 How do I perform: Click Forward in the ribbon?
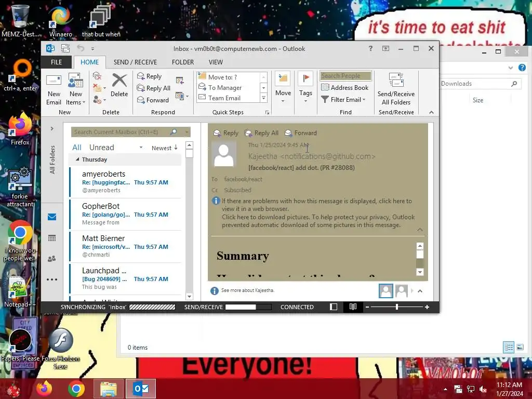[153, 100]
